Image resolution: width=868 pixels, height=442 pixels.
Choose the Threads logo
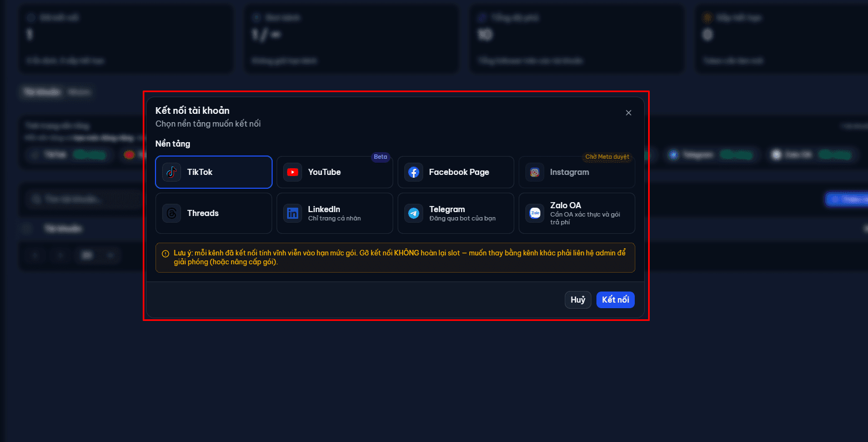tap(172, 213)
